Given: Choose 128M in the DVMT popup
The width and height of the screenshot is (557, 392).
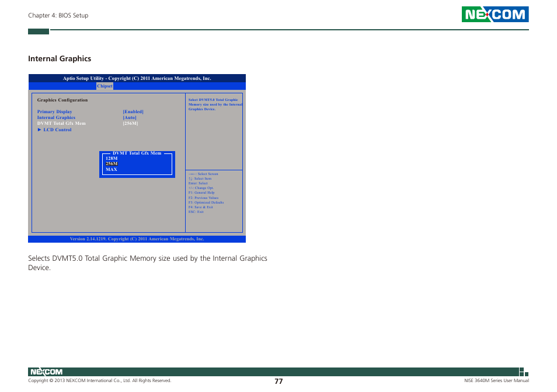Looking at the screenshot, I should (x=112, y=159).
